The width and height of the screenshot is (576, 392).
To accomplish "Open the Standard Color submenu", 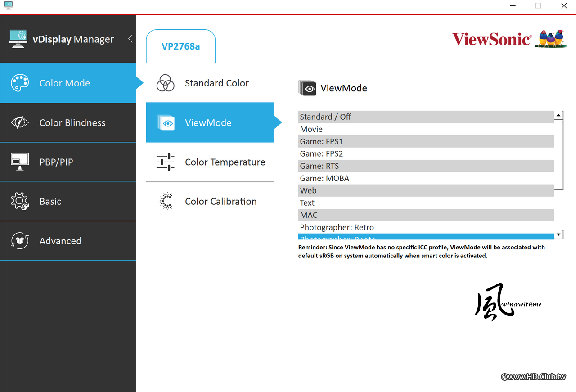I will pos(210,83).
